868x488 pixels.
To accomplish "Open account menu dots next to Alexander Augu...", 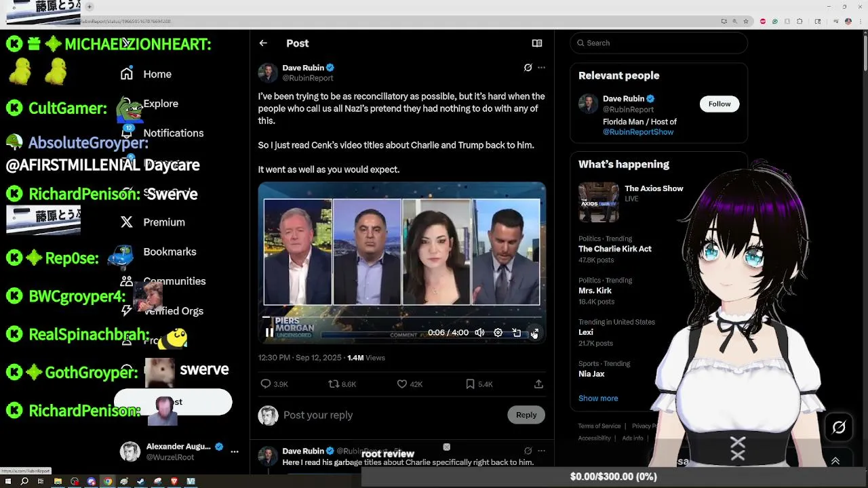I will (x=235, y=451).
